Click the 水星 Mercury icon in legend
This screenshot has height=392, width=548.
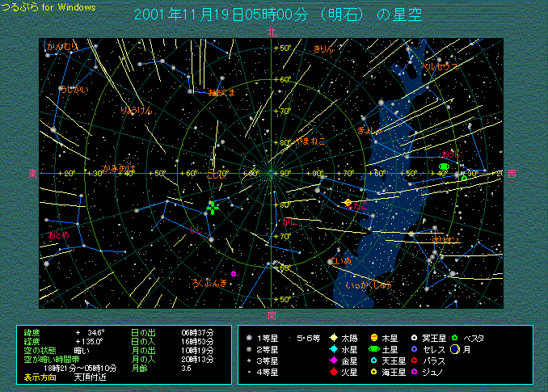coord(333,349)
